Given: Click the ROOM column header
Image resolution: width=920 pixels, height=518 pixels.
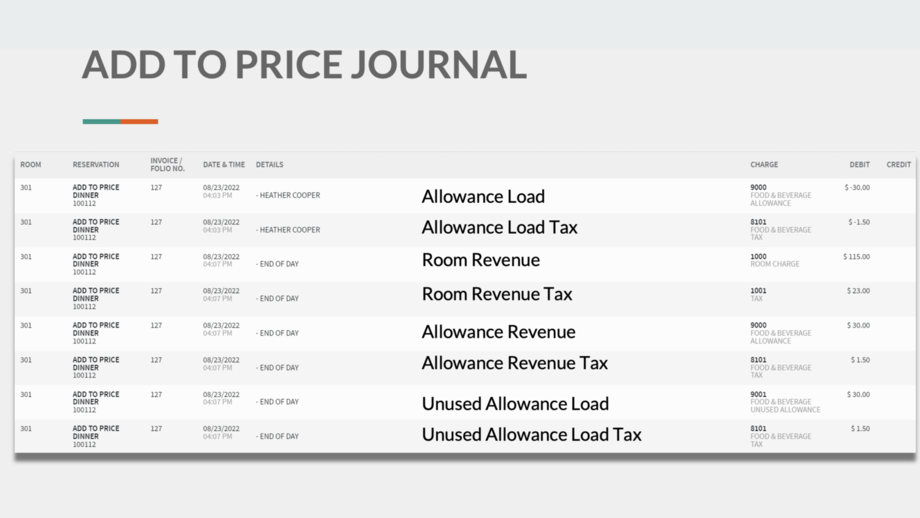Looking at the screenshot, I should (31, 165).
